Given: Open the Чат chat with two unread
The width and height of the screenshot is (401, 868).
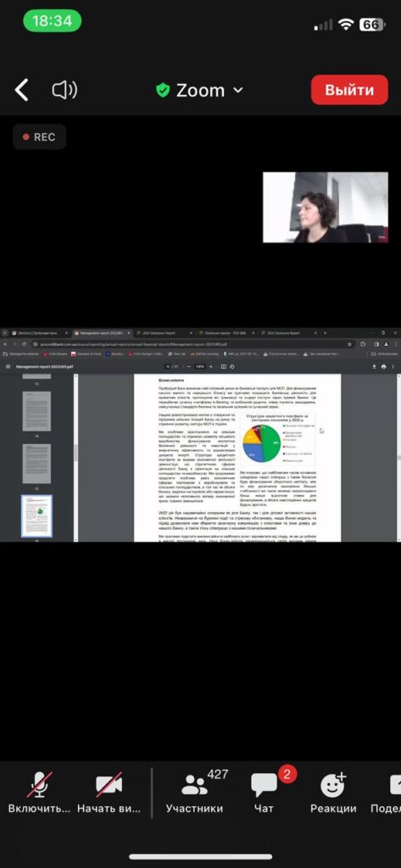Looking at the screenshot, I should pos(265,793).
